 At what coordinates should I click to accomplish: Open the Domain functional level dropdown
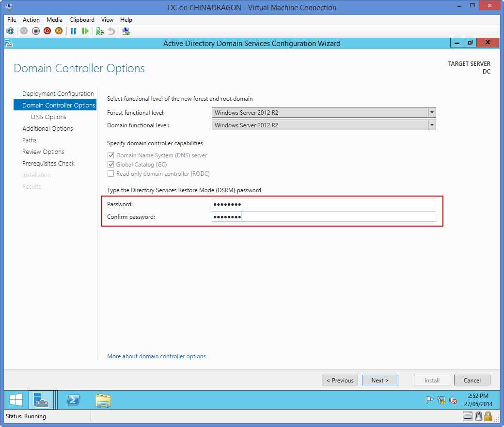point(432,125)
